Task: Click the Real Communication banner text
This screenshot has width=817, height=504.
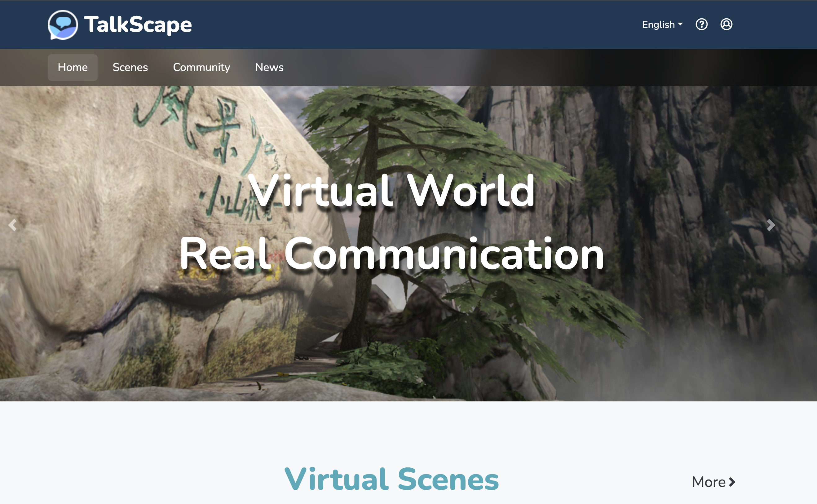Action: click(391, 254)
